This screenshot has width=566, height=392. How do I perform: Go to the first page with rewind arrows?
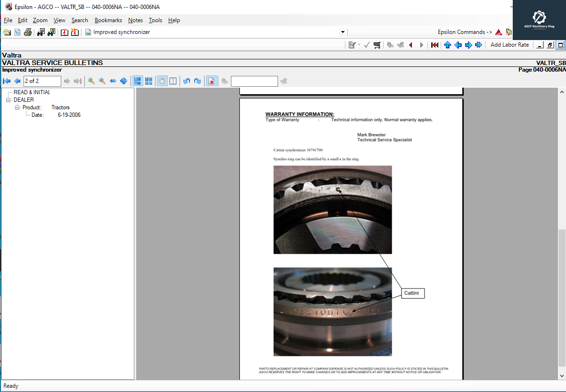[x=435, y=44]
